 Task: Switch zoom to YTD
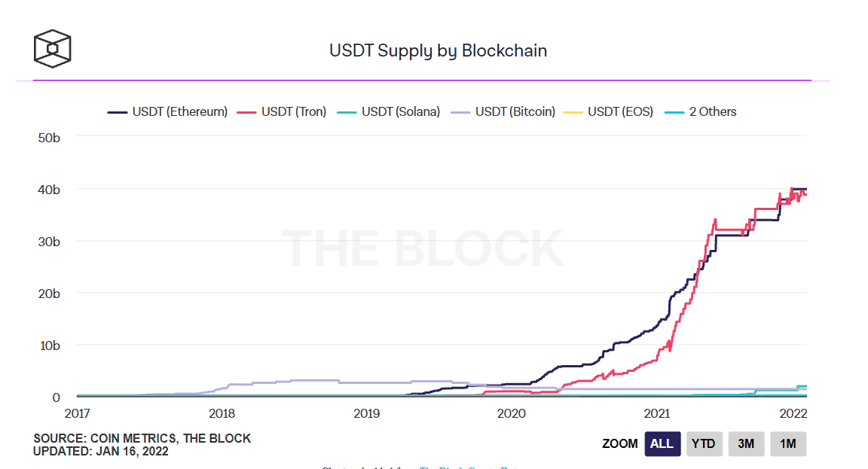click(703, 443)
